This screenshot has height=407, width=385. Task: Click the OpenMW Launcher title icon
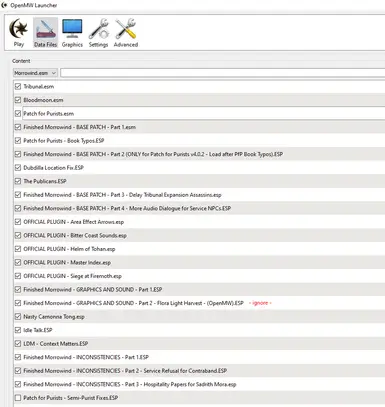4,5
